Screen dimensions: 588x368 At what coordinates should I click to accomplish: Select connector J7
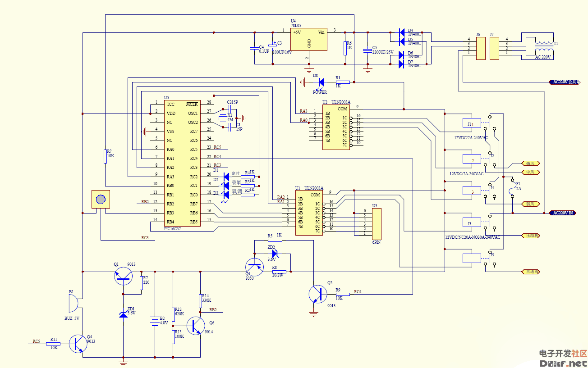point(494,49)
